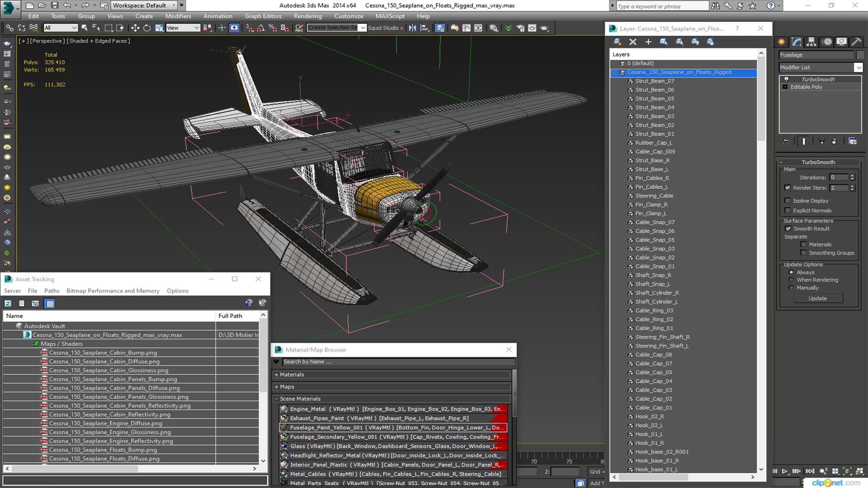Viewport: 868px width, 488px height.
Task: Select the When Rendering update option
Action: pos(791,280)
